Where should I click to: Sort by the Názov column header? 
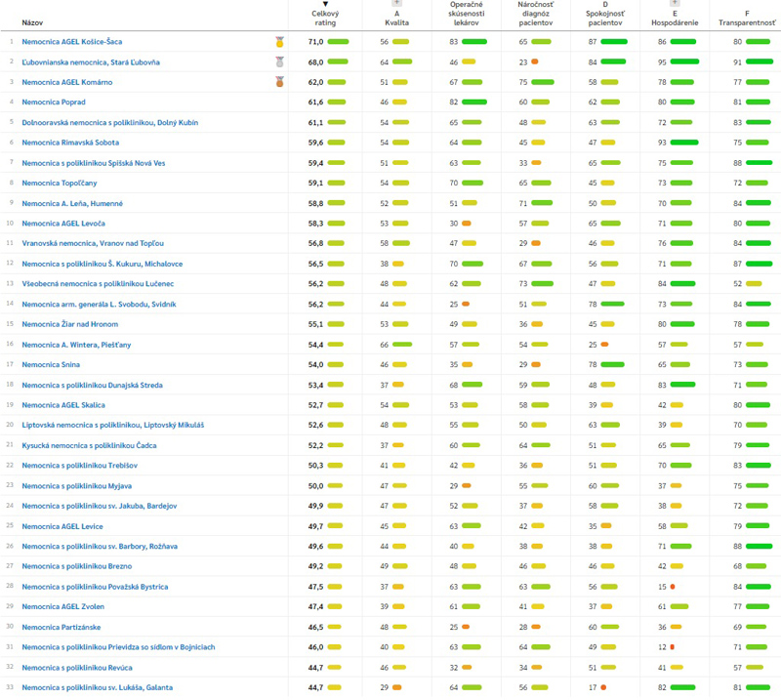[x=32, y=22]
